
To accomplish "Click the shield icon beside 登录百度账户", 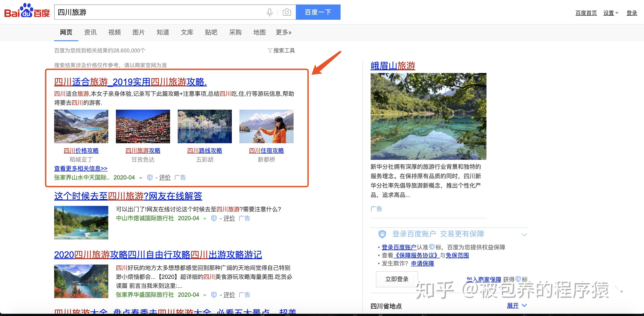I will pos(382,234).
